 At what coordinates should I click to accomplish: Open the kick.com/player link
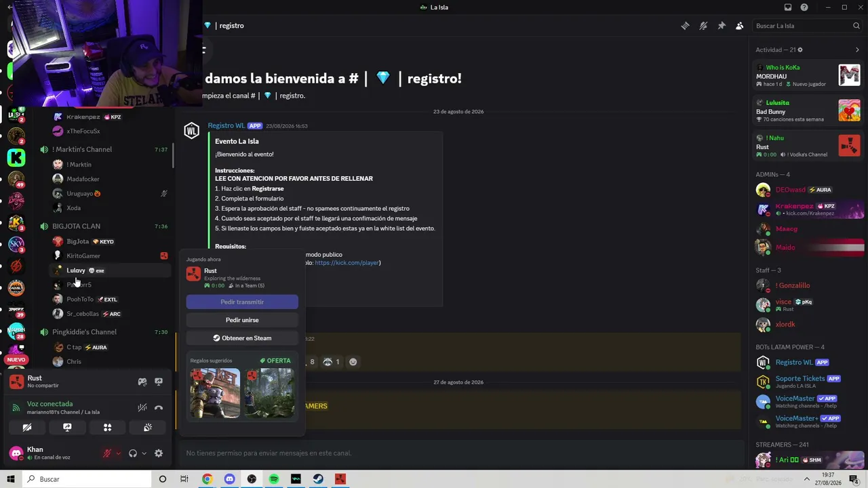347,263
